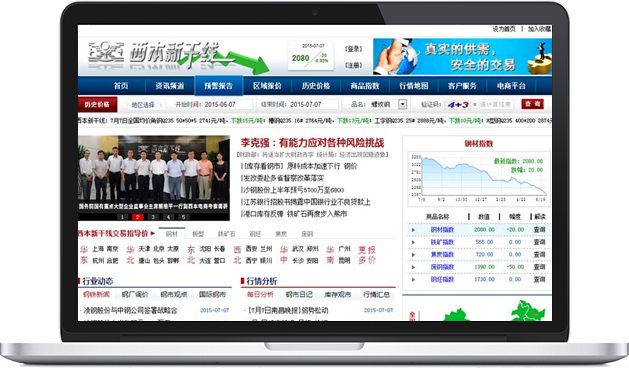Screen dimensions: 629x368
Task: Open the 地区选择 region selector
Action: tap(146, 105)
